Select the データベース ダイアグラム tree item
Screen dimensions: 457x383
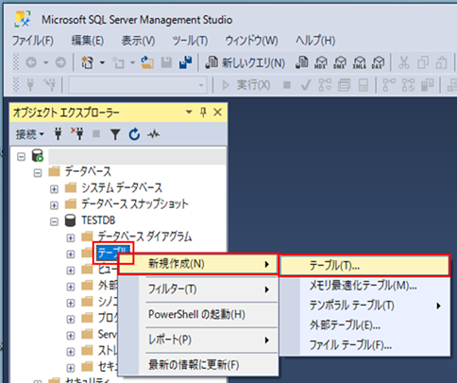click(145, 237)
